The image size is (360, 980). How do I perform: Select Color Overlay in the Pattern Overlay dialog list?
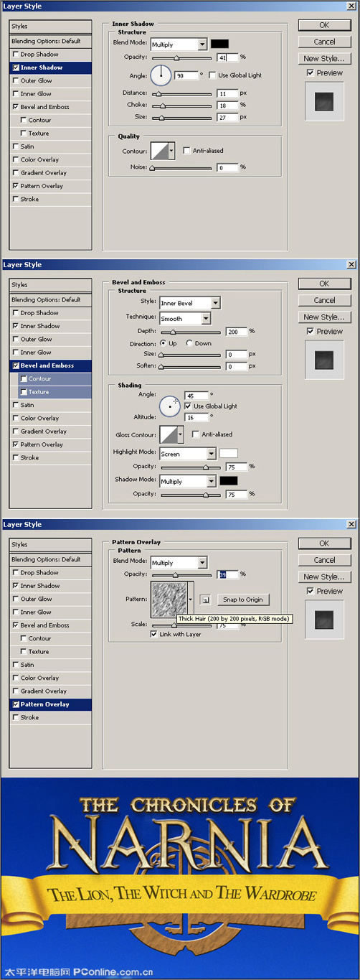click(51, 678)
